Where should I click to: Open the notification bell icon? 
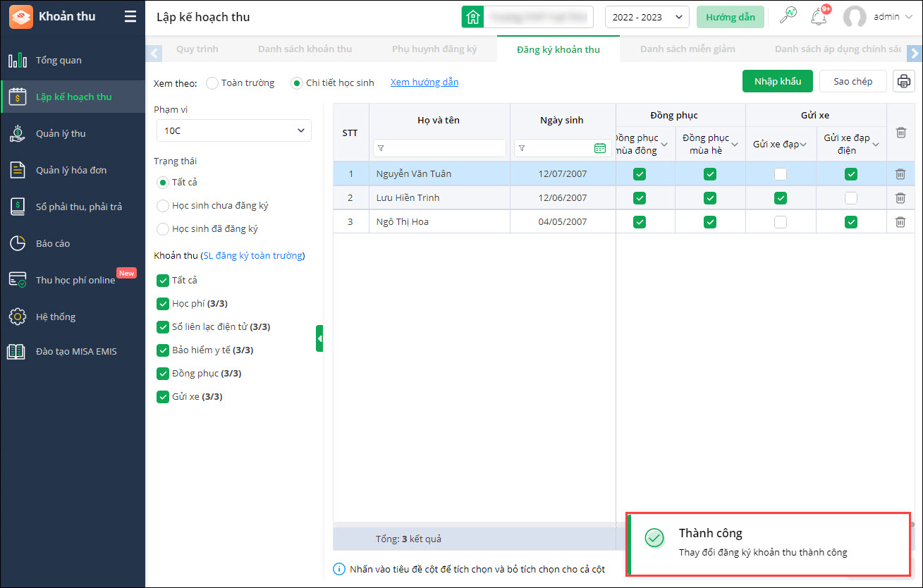818,17
